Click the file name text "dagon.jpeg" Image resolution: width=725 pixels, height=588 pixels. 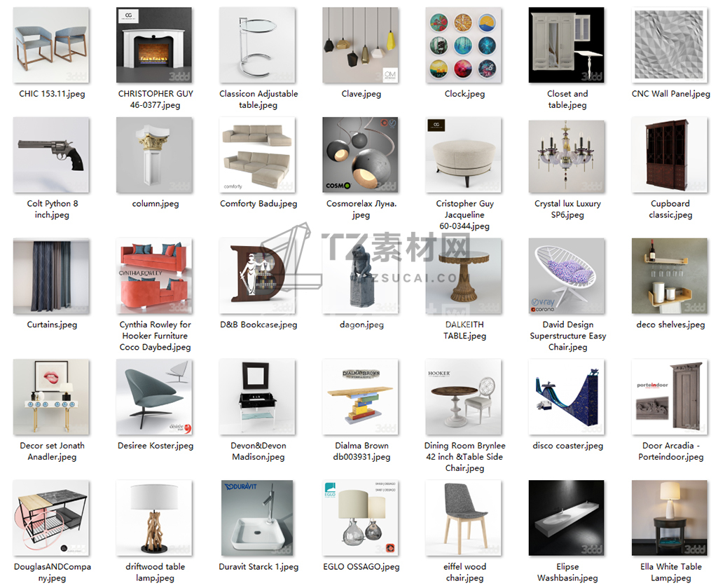click(361, 324)
